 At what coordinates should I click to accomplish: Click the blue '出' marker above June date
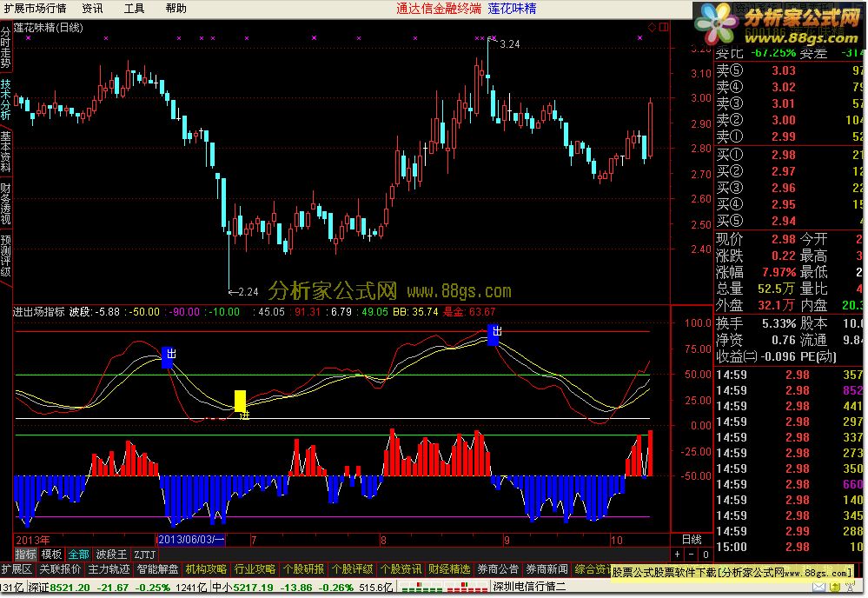point(169,357)
